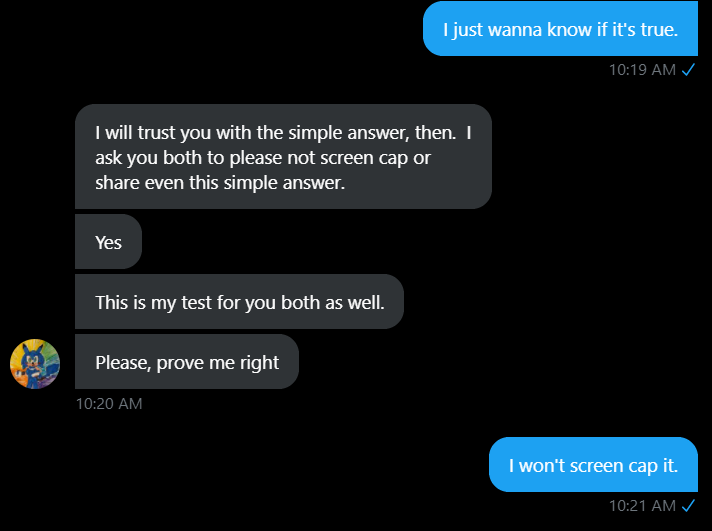Select the "Yes" reply bubble
The height and width of the screenshot is (531, 712).
click(x=109, y=242)
